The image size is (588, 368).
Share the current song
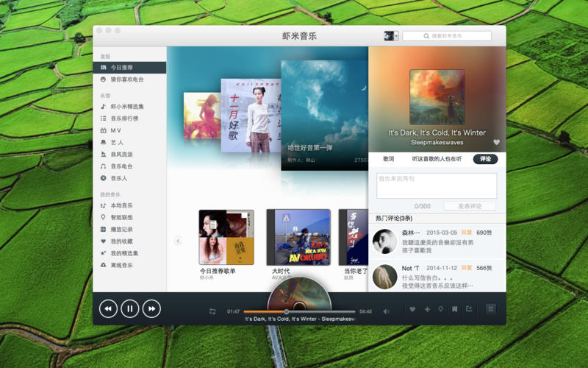point(469,309)
